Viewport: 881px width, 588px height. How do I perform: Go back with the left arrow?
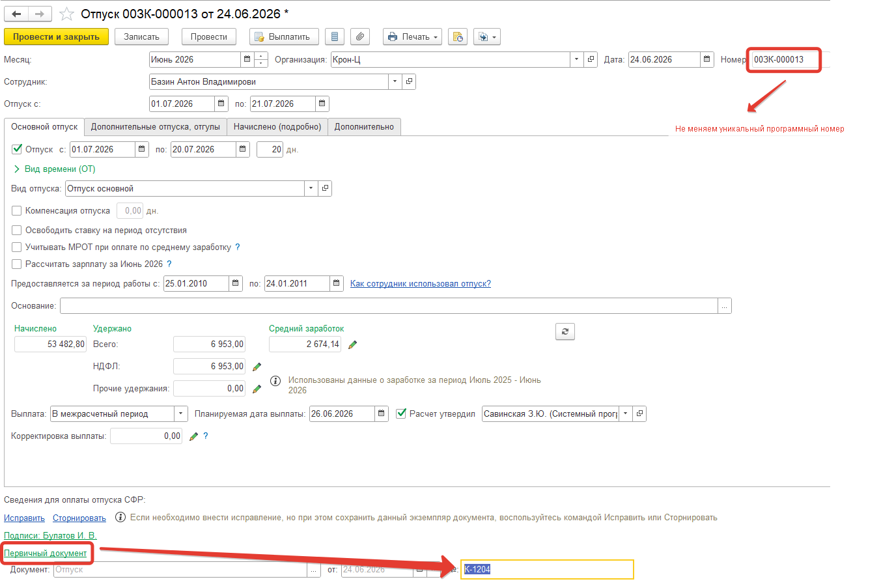[17, 14]
